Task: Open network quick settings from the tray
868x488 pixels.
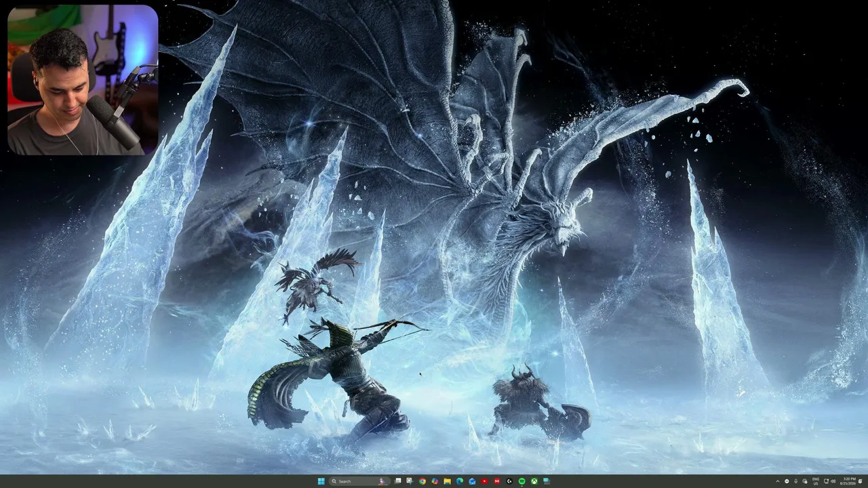Action: [x=825, y=481]
